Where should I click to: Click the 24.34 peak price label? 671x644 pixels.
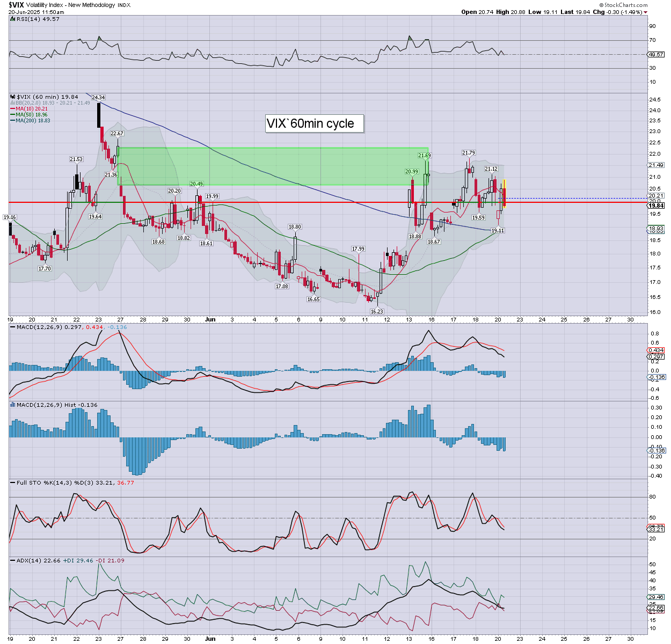98,98
